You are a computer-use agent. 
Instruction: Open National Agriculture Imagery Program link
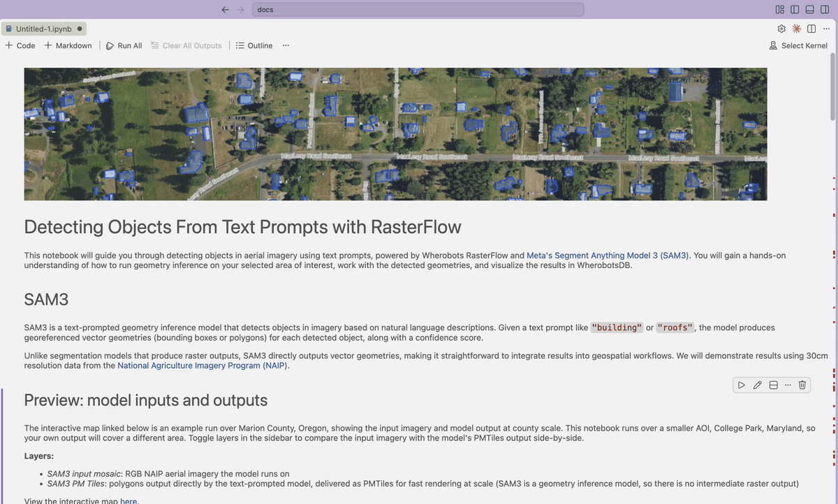[x=203, y=365]
